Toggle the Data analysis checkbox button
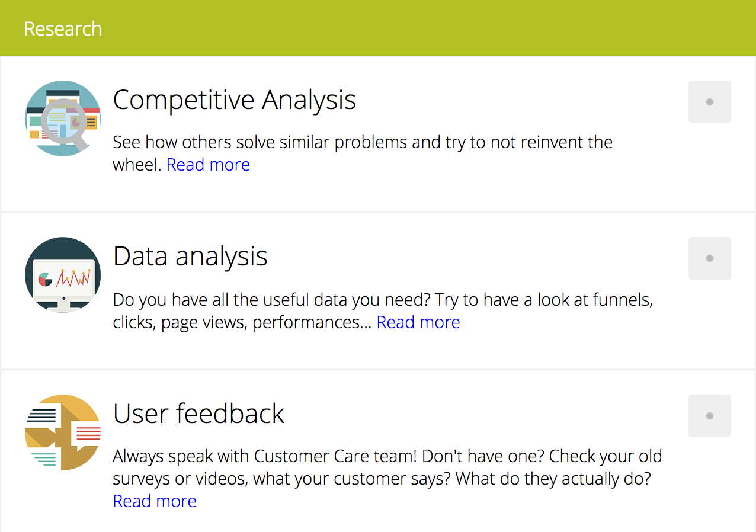Image resolution: width=756 pixels, height=532 pixels. click(710, 258)
